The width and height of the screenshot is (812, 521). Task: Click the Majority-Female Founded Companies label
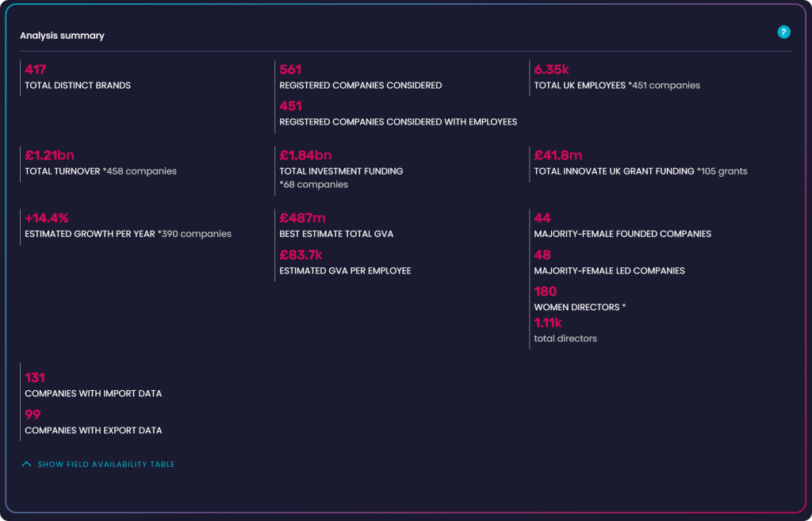click(x=622, y=234)
